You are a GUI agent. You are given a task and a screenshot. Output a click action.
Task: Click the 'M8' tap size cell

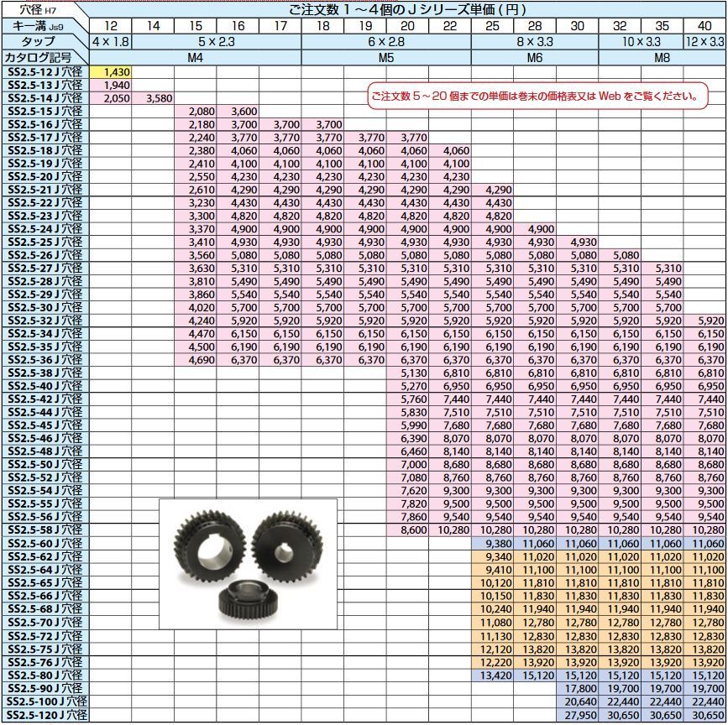click(662, 58)
